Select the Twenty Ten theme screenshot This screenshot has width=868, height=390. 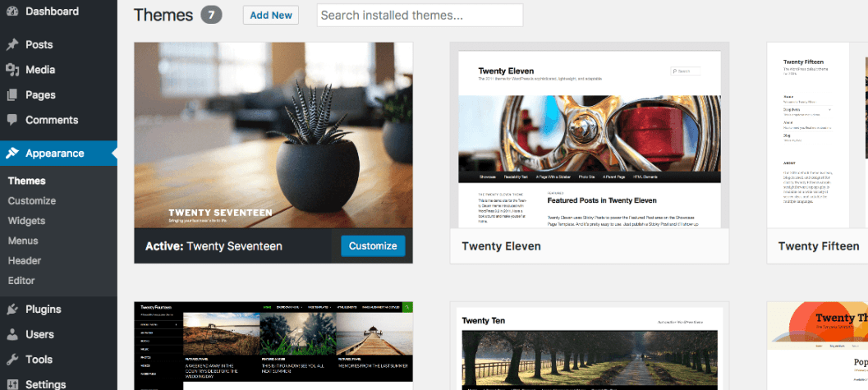[590, 346]
